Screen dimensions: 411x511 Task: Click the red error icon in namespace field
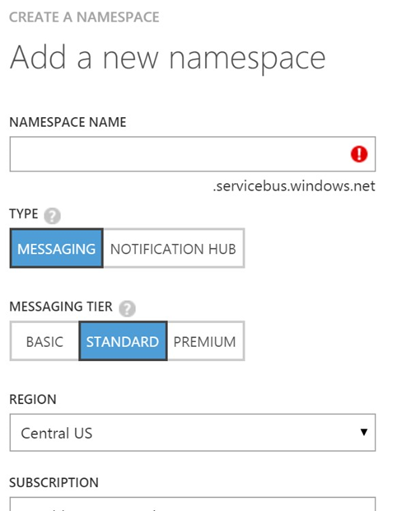[x=359, y=154]
